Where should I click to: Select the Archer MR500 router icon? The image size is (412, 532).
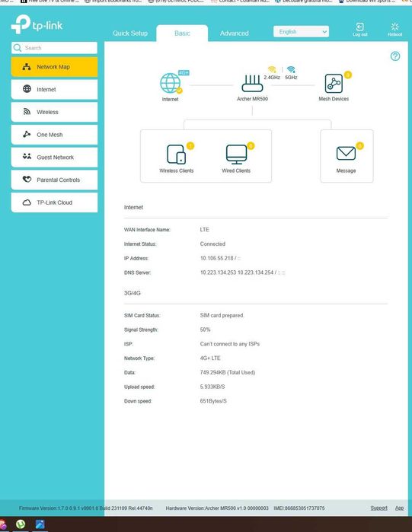pos(252,84)
